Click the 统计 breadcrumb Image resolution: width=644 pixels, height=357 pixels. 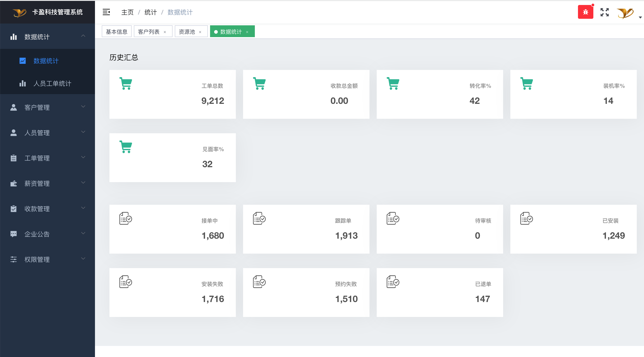(x=151, y=12)
